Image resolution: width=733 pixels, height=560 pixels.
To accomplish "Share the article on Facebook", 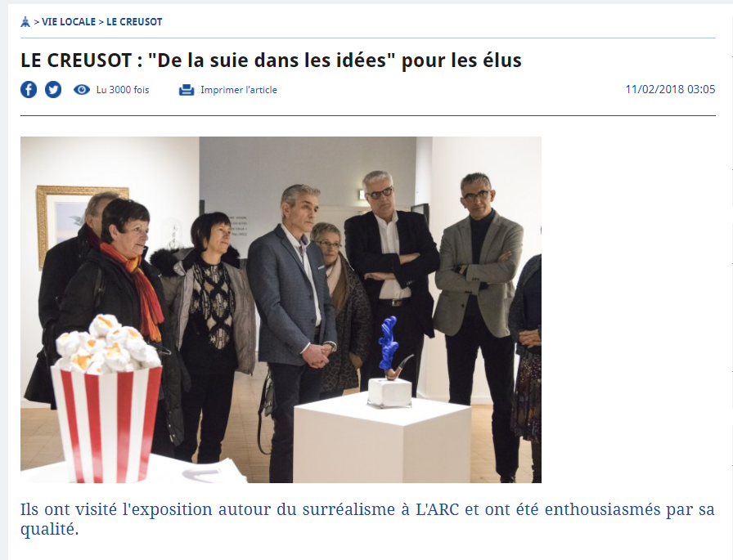I will click(x=29, y=90).
